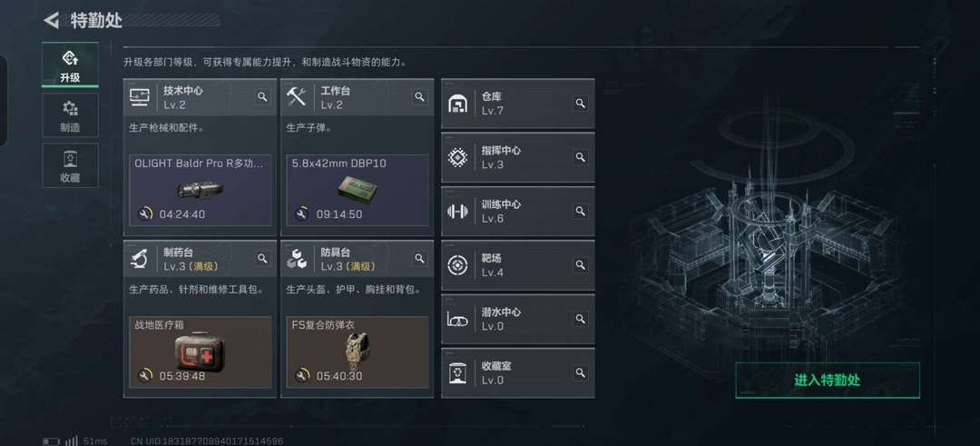Image resolution: width=980 pixels, height=446 pixels.
Task: Select the 升级 sidebar tab
Action: coord(70,64)
